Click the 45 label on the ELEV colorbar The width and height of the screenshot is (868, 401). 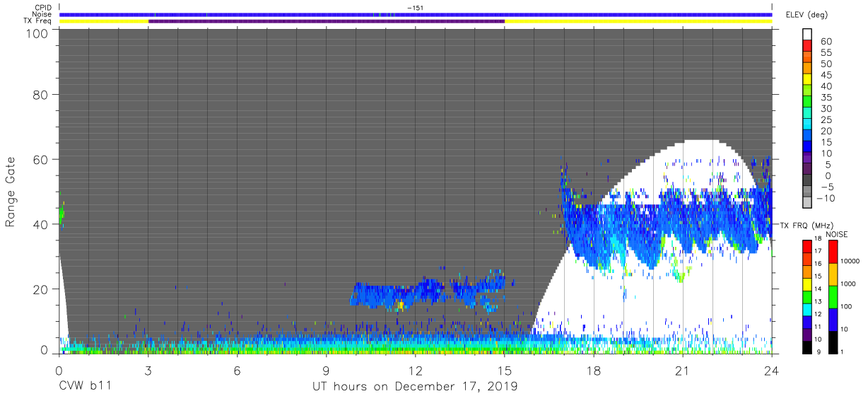pyautogui.click(x=827, y=75)
